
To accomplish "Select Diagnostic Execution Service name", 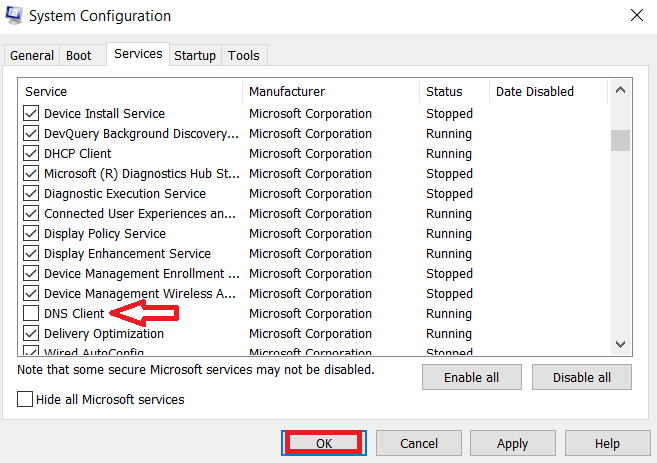I will (x=125, y=194).
